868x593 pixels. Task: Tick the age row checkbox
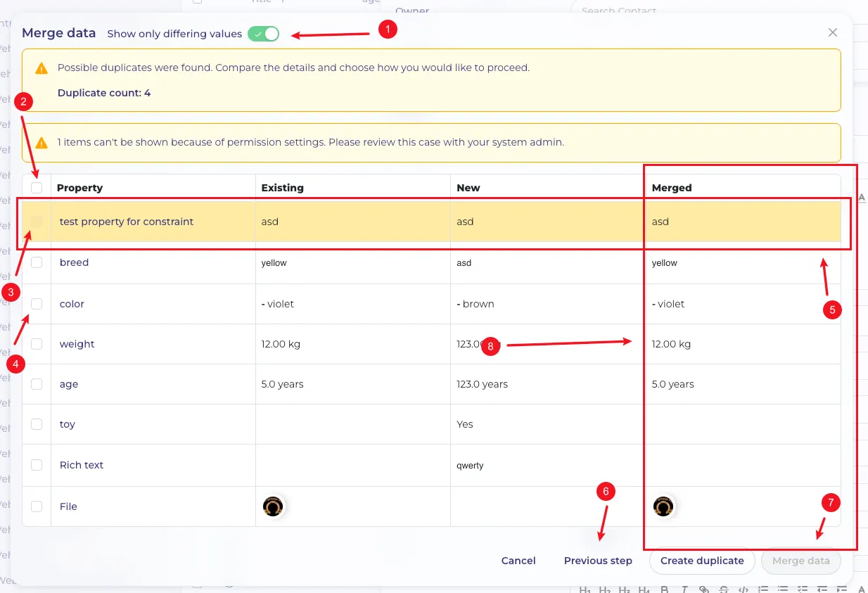pos(37,384)
